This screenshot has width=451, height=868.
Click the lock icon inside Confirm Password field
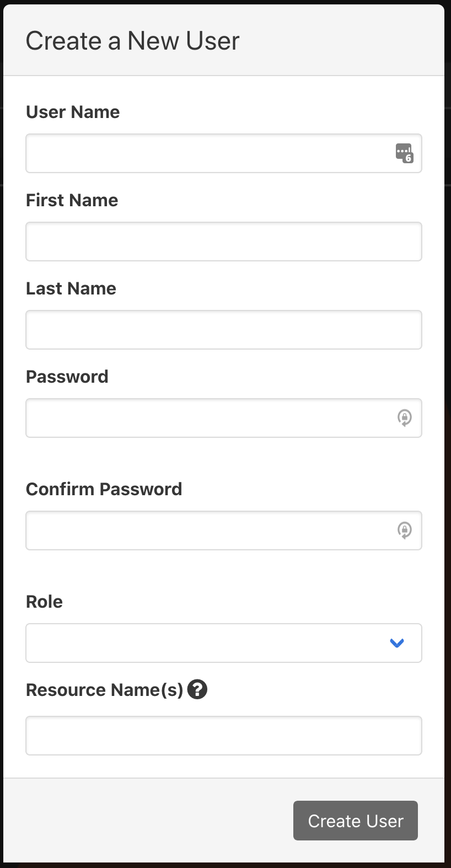tap(404, 531)
